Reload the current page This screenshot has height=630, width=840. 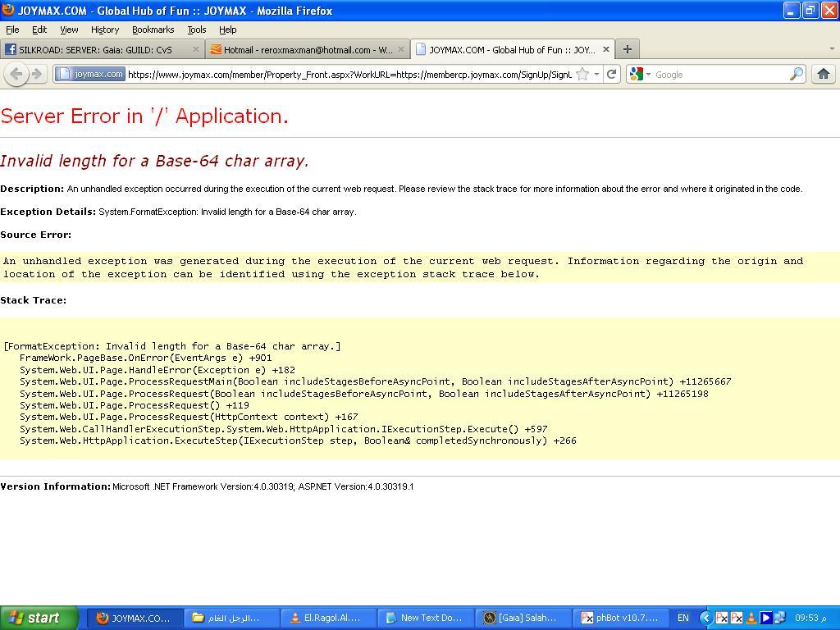(611, 74)
